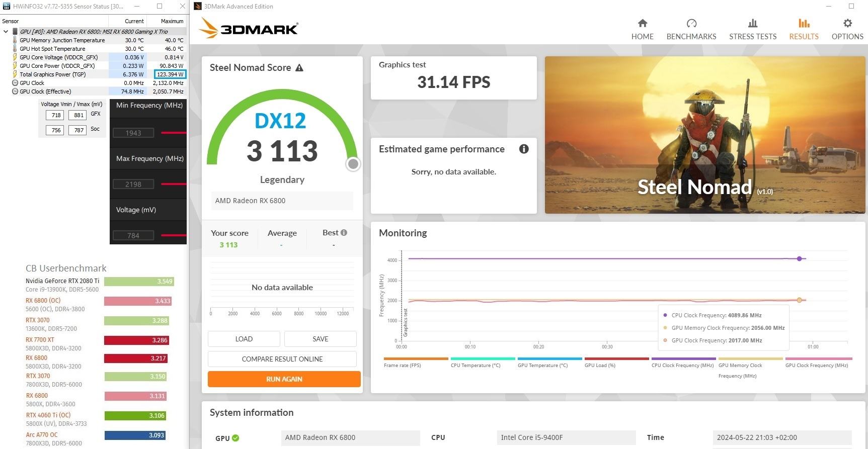Click the LOAD button

pyautogui.click(x=244, y=339)
